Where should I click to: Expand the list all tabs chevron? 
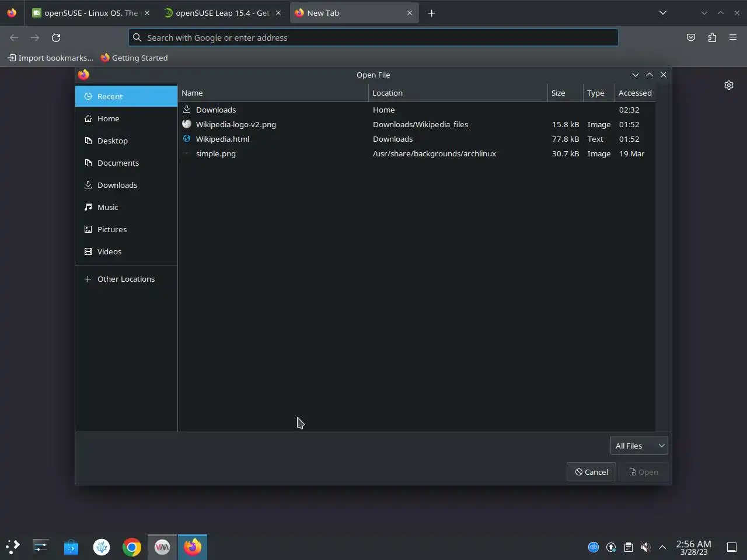pyautogui.click(x=663, y=13)
